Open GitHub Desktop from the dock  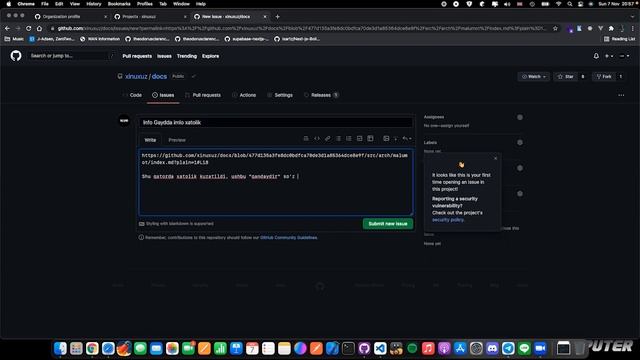tap(364, 348)
